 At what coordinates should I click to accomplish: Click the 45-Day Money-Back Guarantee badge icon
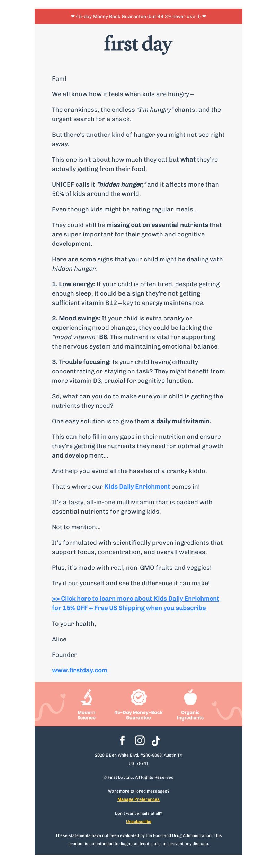(138, 697)
